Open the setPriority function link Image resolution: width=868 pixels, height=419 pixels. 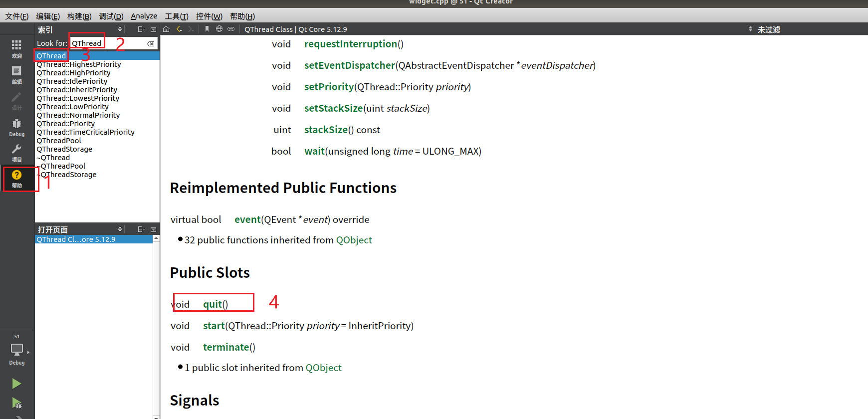click(x=329, y=87)
